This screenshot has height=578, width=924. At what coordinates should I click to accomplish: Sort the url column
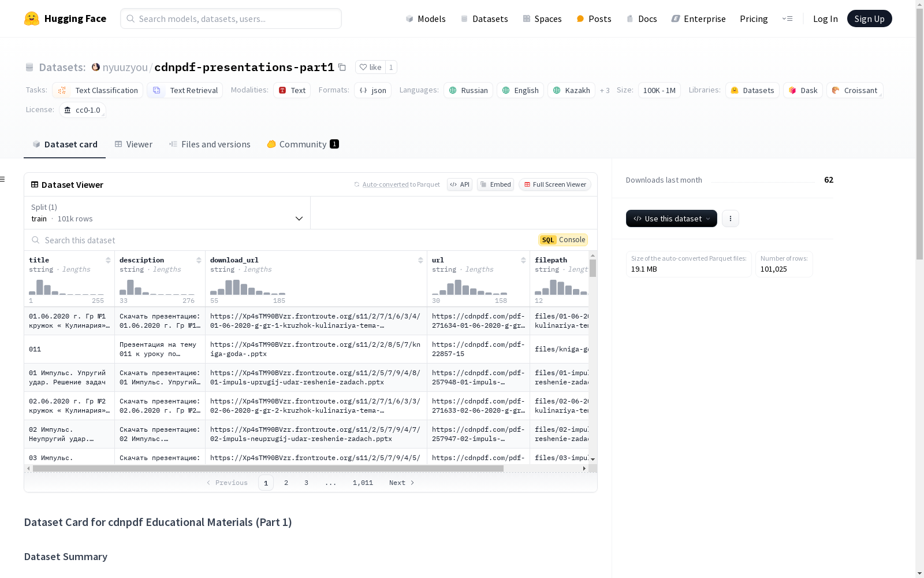pos(523,260)
